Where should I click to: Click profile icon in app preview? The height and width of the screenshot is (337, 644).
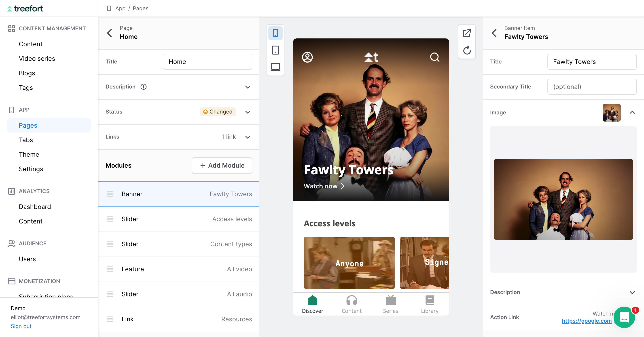pos(307,57)
